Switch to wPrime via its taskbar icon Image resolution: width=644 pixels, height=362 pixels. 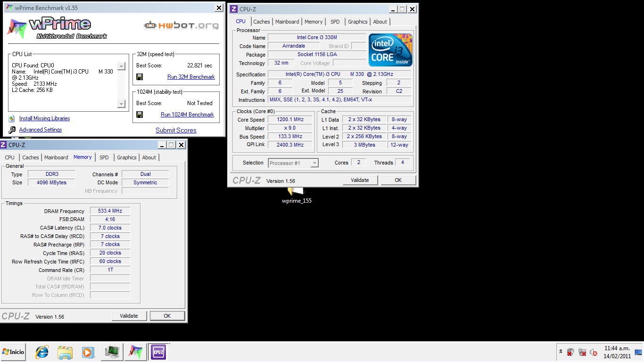pos(135,352)
